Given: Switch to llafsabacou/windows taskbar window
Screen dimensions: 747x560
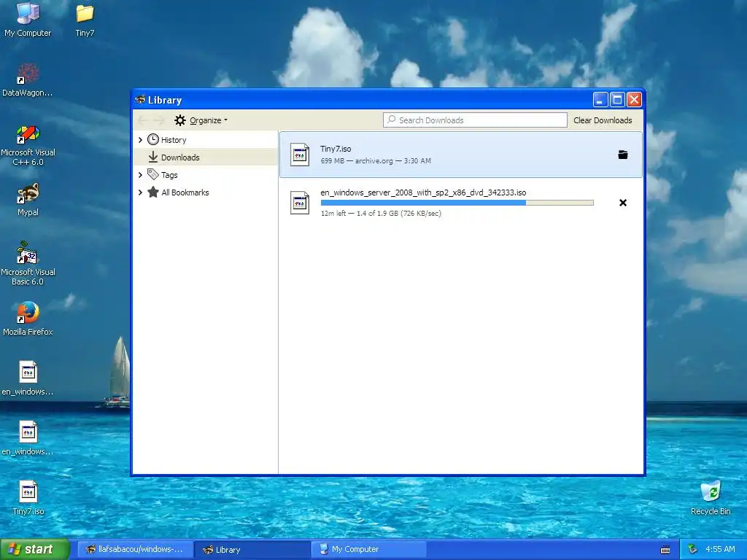Looking at the screenshot, I should click(x=135, y=549).
